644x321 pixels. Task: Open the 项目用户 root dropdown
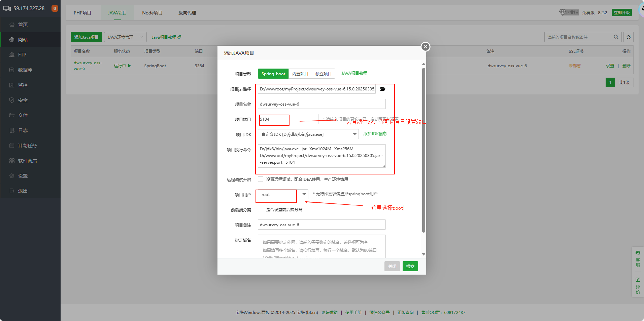(304, 194)
